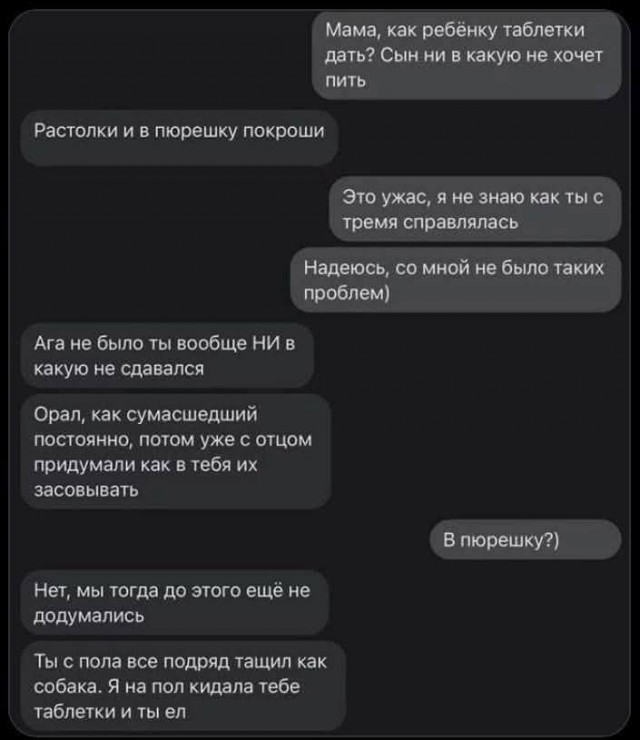Click the 'Нет, мы тогда до этого' bubble
The height and width of the screenshot is (740, 640).
(175, 603)
